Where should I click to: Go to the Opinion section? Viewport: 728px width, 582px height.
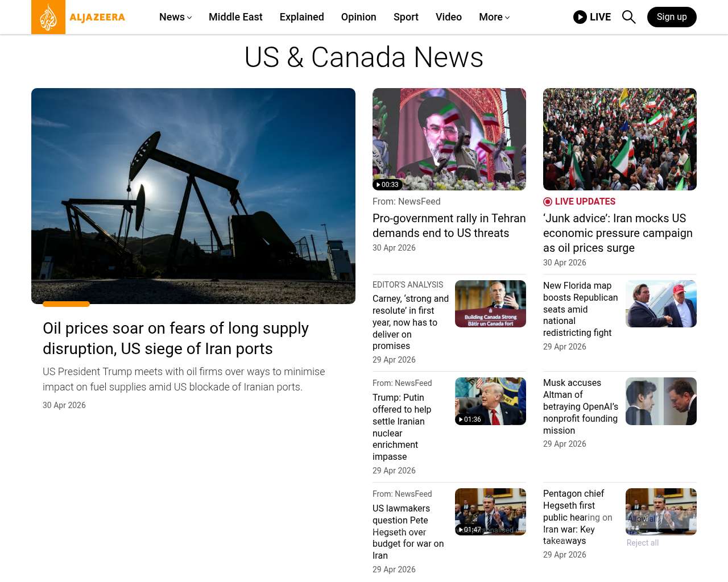point(358,17)
